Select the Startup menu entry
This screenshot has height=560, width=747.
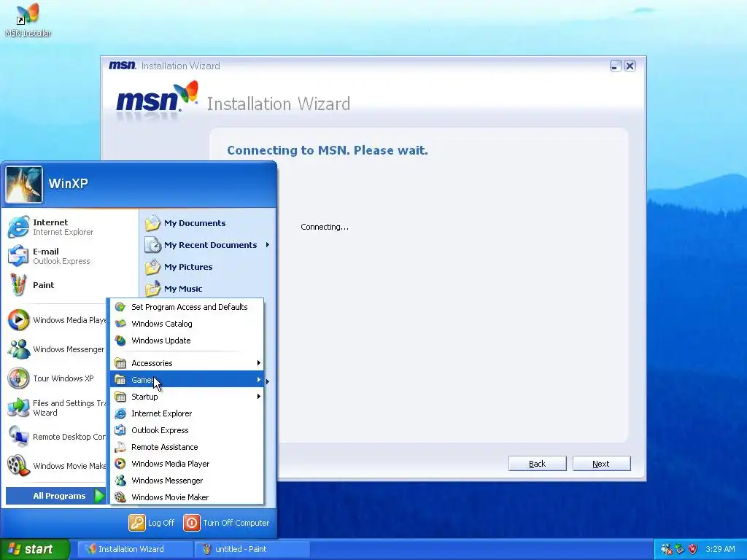[x=187, y=397]
